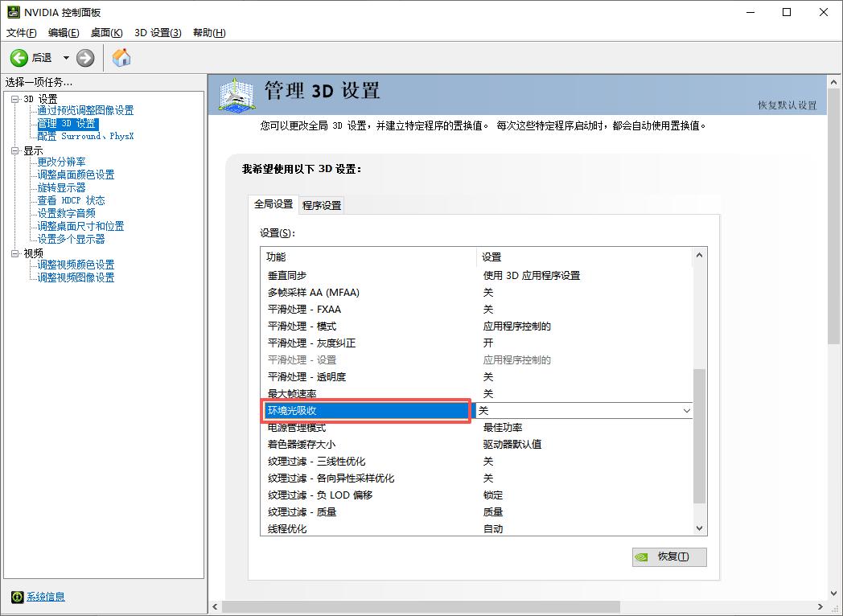
Task: Click settings list scroll-up arrow
Action: point(700,255)
